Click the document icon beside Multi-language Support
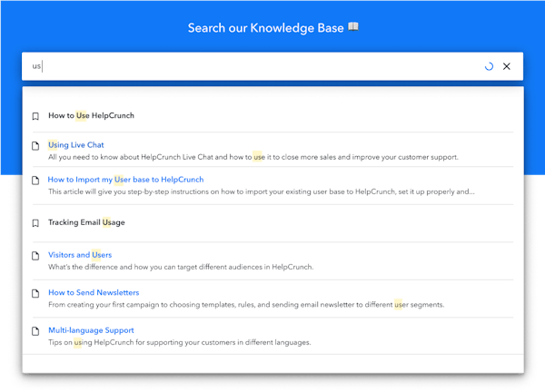The width and height of the screenshot is (545, 392). point(35,331)
